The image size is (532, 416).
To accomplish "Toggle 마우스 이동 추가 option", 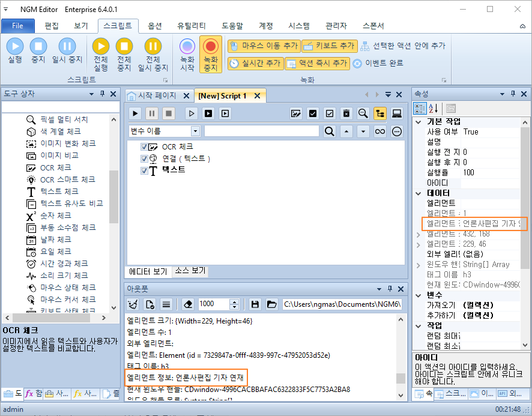I will (264, 46).
